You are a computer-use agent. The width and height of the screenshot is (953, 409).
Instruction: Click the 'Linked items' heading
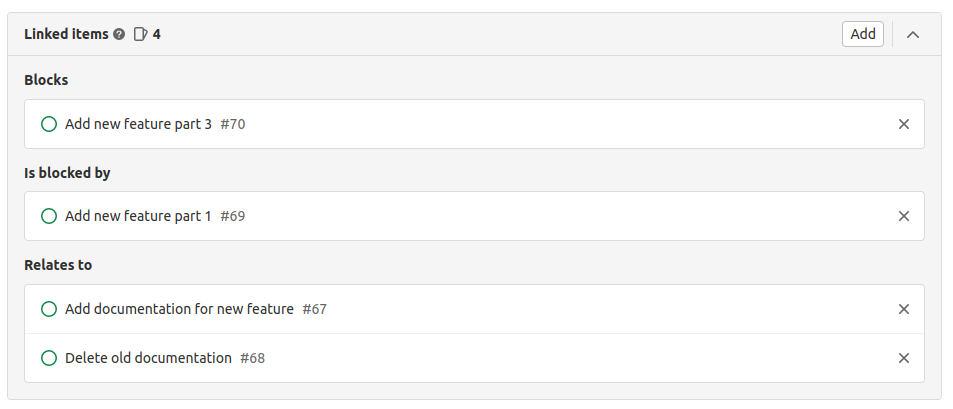(66, 34)
